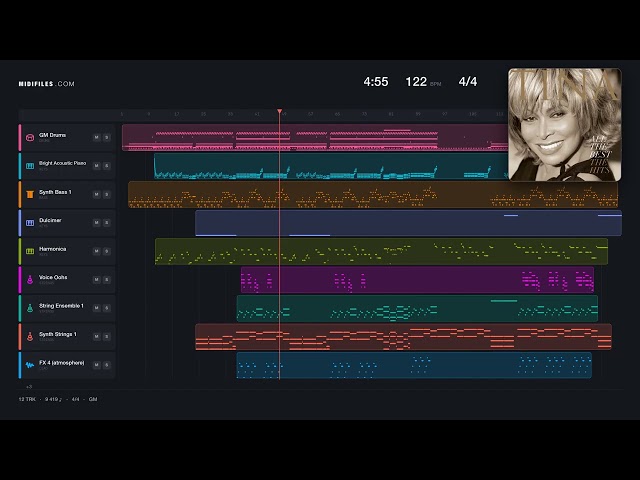
Task: Click the purple Voice Oohs clip region
Action: [418, 280]
